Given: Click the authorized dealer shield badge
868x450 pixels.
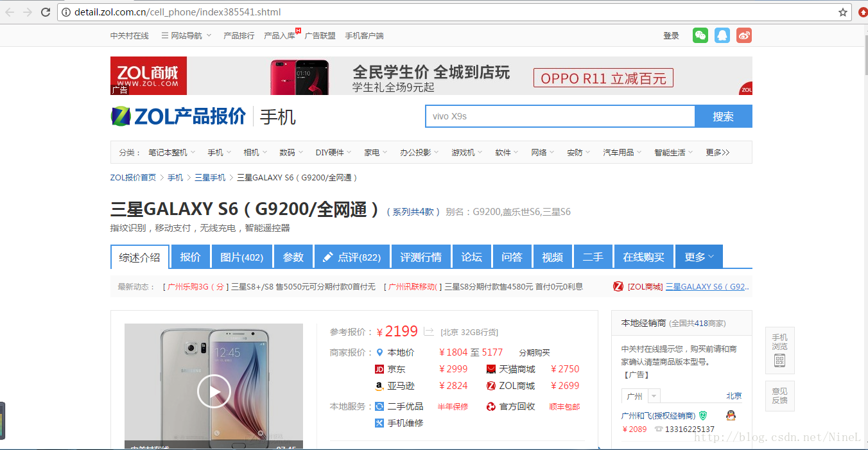Looking at the screenshot, I should (703, 415).
